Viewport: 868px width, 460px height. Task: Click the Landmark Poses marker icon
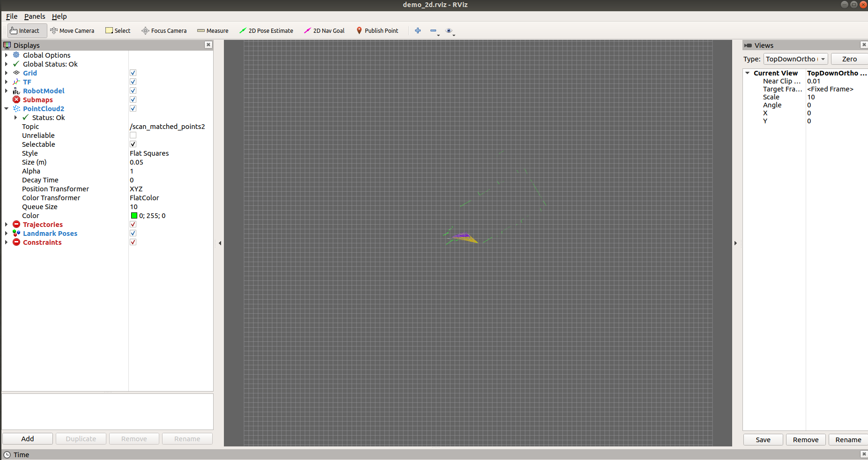(16, 233)
